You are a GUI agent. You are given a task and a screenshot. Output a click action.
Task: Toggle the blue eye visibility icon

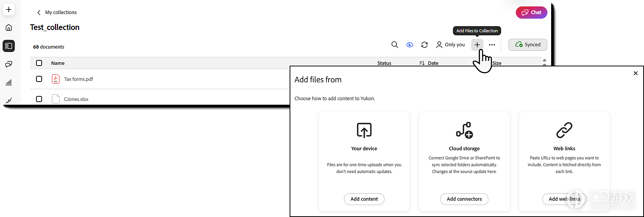tap(410, 45)
